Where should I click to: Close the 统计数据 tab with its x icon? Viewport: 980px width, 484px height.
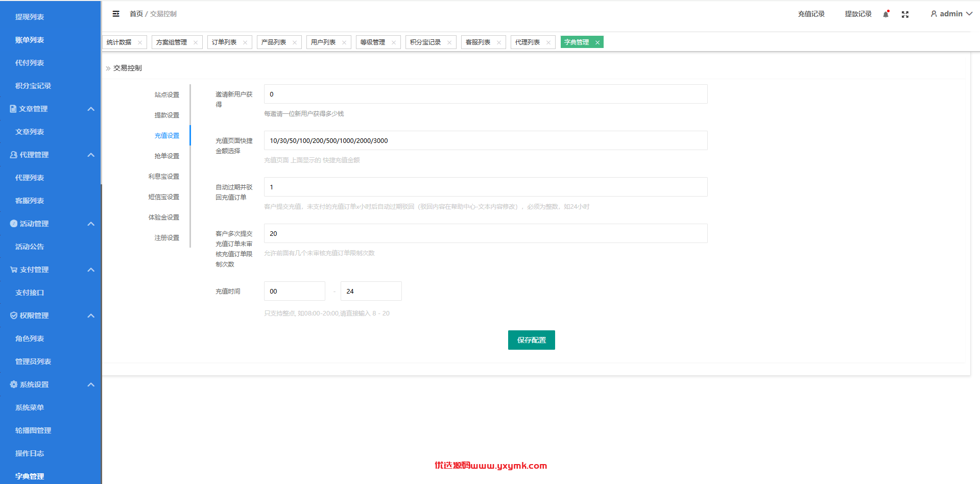[140, 42]
